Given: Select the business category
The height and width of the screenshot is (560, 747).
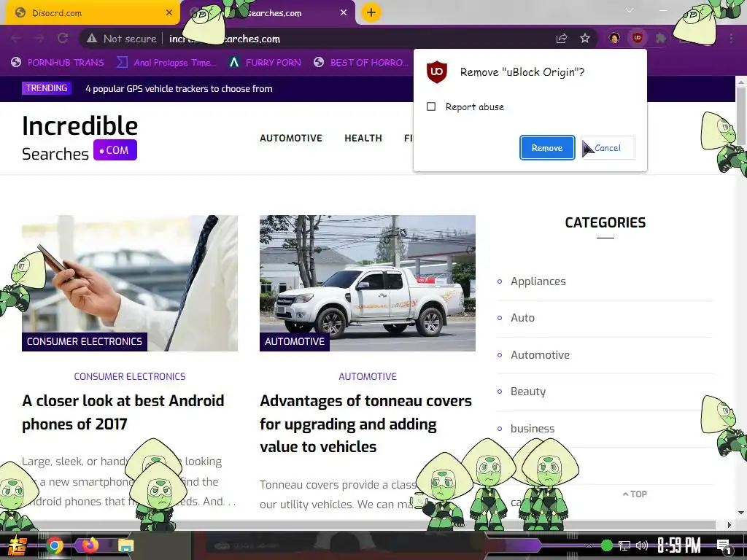Looking at the screenshot, I should click(x=533, y=429).
